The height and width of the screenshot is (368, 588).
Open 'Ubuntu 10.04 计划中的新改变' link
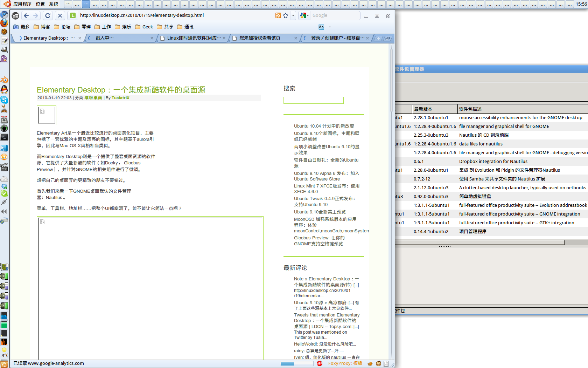tap(324, 126)
